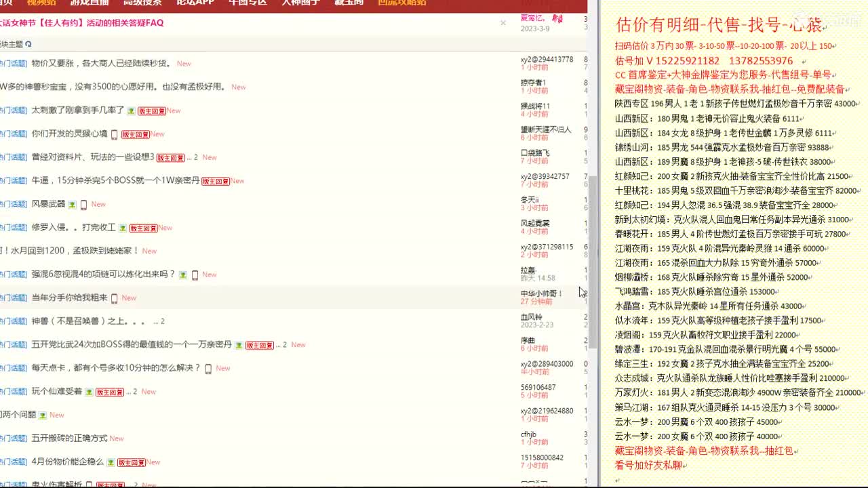Open thread 神兽（不是召唤兽）之上
Image resolution: width=868 pixels, height=488 pixels.
[88, 321]
